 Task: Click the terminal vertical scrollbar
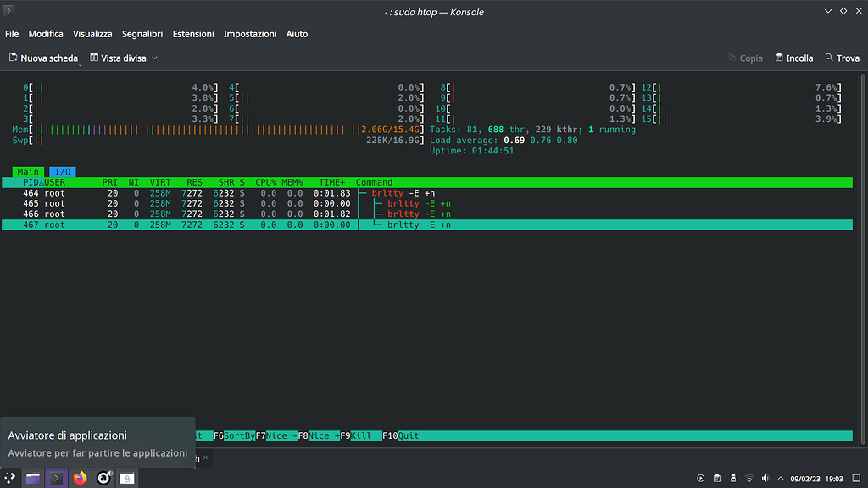[x=863, y=259]
